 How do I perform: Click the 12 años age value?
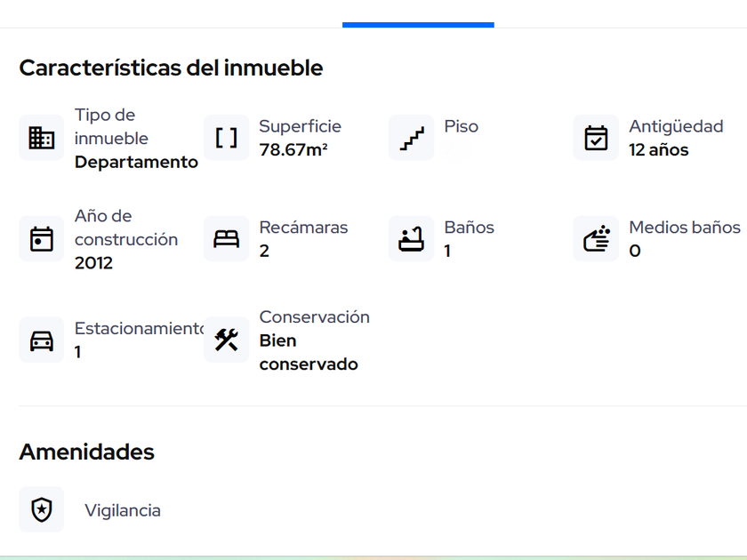tap(659, 150)
